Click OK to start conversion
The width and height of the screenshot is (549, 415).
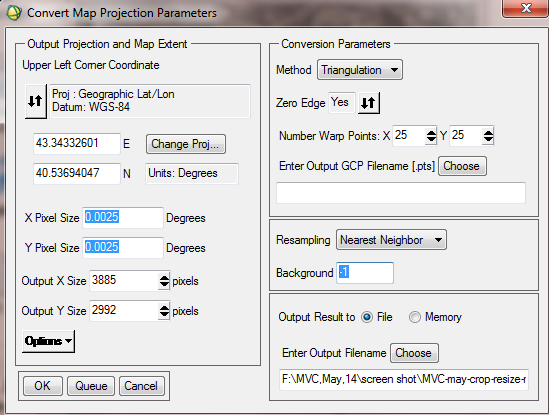coord(43,386)
